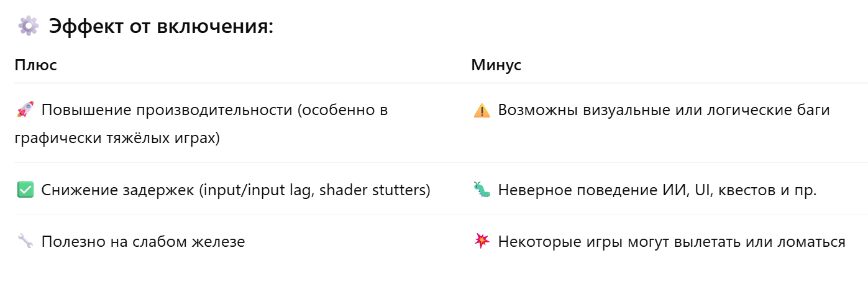Click the yellow warning triangle icon
The height and width of the screenshot is (281, 868).
[482, 111]
